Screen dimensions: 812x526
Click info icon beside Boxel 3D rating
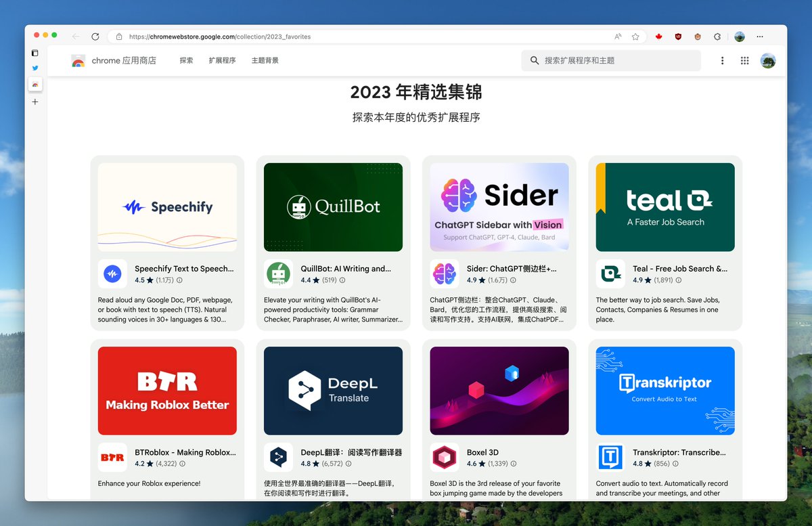tap(514, 464)
